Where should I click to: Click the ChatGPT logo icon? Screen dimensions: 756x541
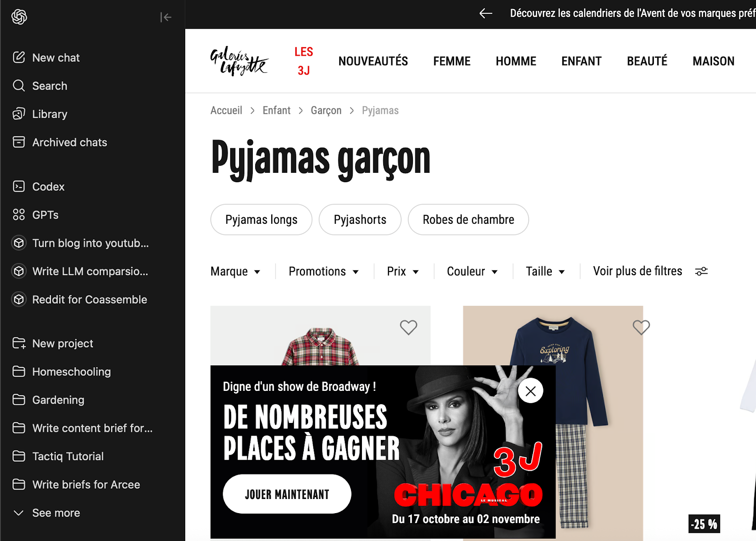19,17
